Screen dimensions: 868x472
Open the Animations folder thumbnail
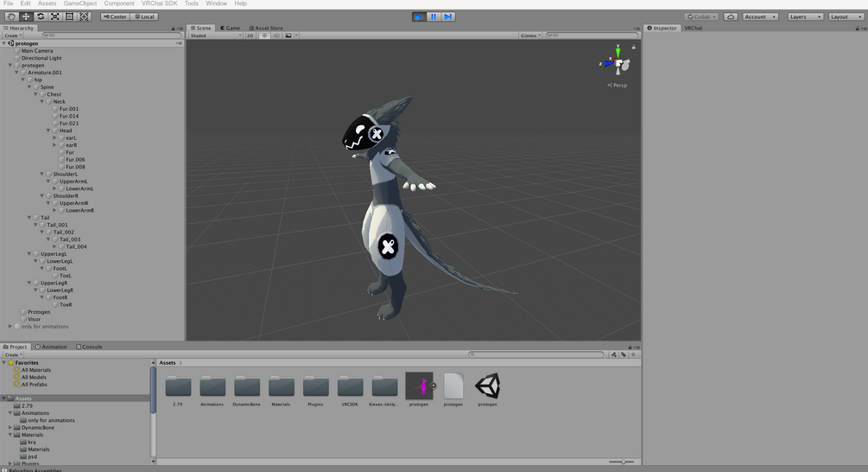pyautogui.click(x=212, y=386)
